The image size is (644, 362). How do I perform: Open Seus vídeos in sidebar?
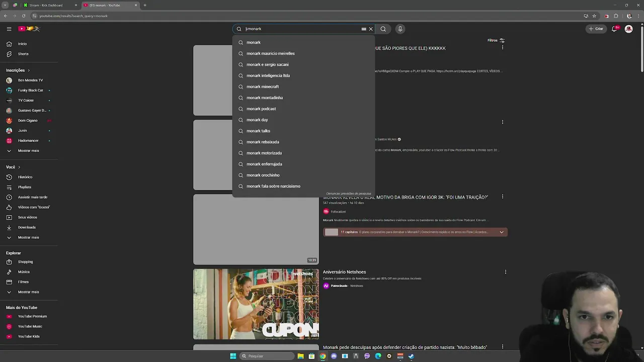point(29,217)
